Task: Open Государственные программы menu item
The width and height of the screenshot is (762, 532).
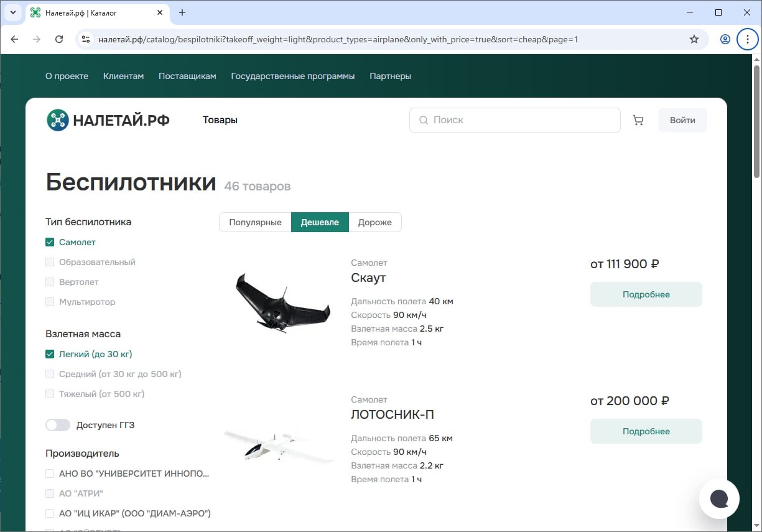Action: (x=292, y=76)
